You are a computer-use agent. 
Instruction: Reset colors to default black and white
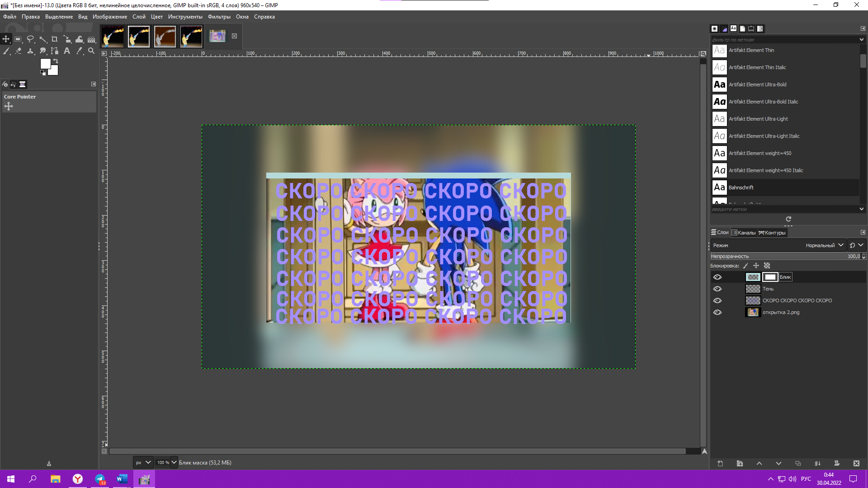click(43, 72)
